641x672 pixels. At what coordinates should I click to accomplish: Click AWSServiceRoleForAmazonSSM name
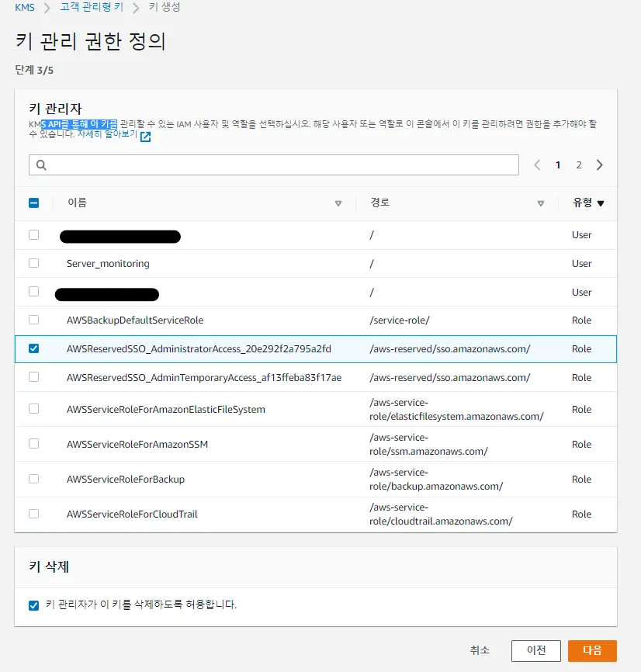click(x=137, y=444)
